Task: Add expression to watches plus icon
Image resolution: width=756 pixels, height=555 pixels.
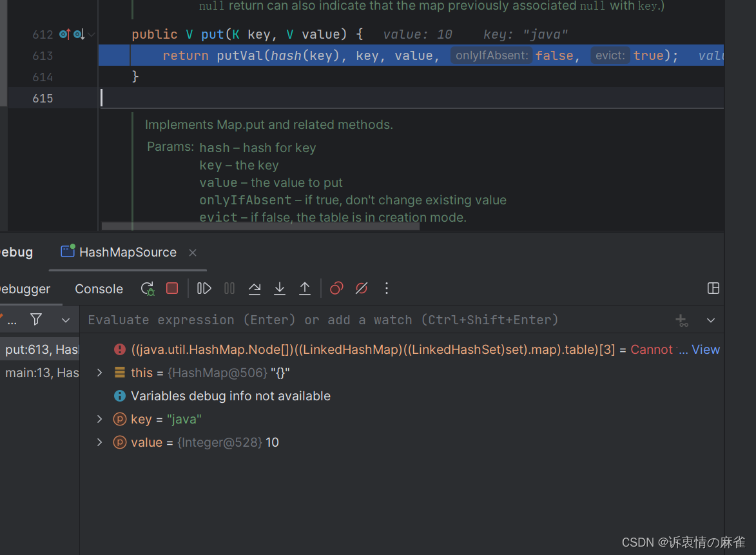Action: pos(681,320)
